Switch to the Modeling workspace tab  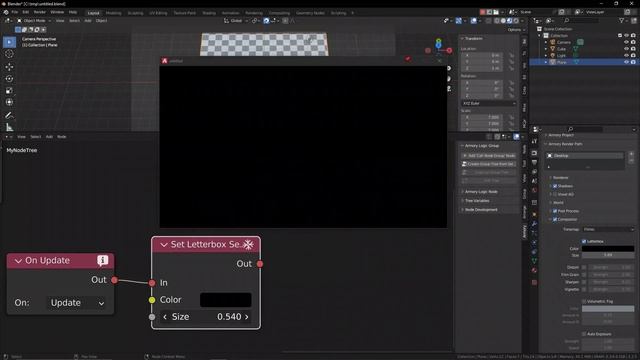coord(113,13)
